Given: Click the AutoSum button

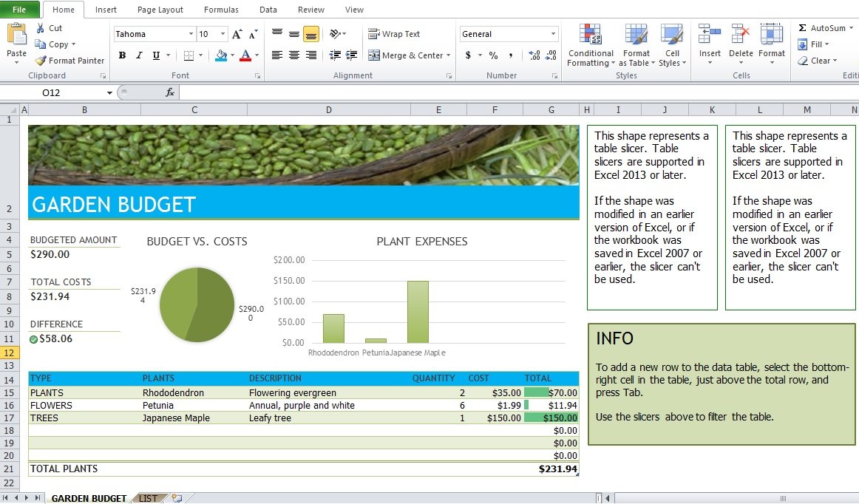Looking at the screenshot, I should coord(822,28).
